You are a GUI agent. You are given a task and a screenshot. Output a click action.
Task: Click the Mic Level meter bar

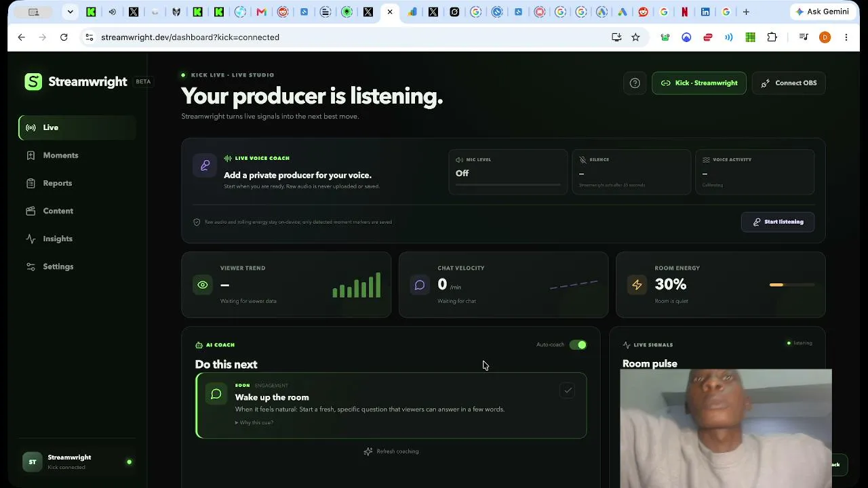[x=508, y=184]
